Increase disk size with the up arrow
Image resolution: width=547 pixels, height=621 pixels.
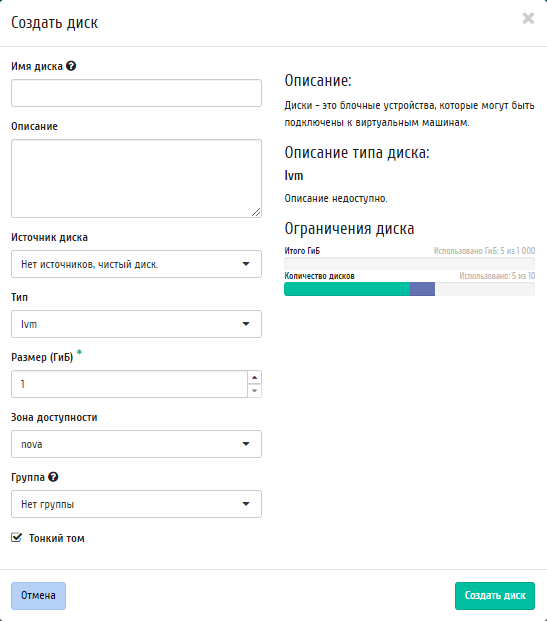[x=254, y=377]
